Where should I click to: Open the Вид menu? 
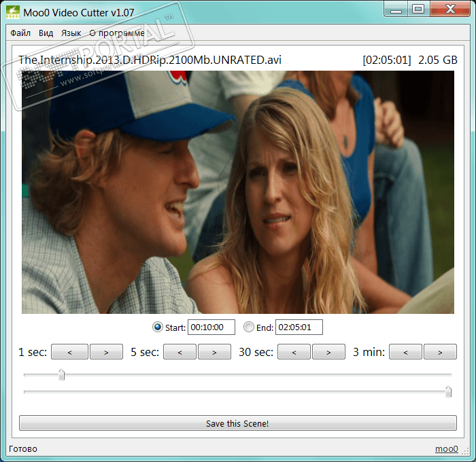[x=46, y=33]
